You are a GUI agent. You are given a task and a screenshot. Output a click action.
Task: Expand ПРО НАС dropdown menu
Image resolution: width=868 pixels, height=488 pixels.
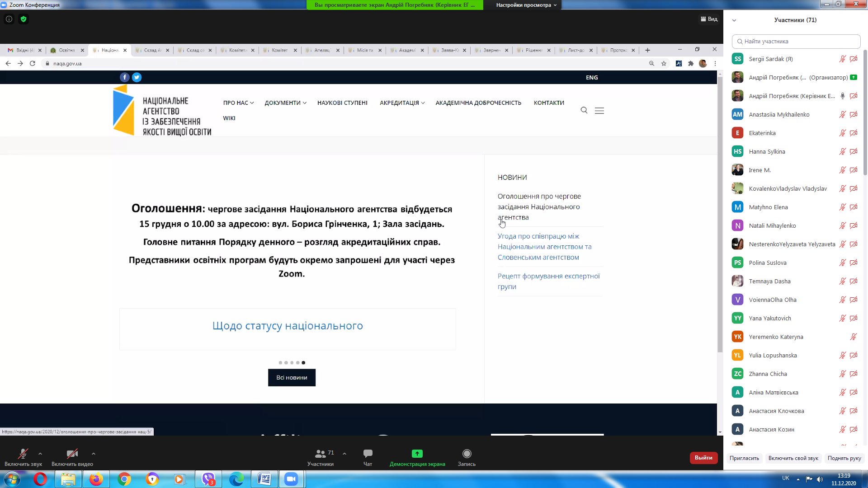(x=238, y=103)
